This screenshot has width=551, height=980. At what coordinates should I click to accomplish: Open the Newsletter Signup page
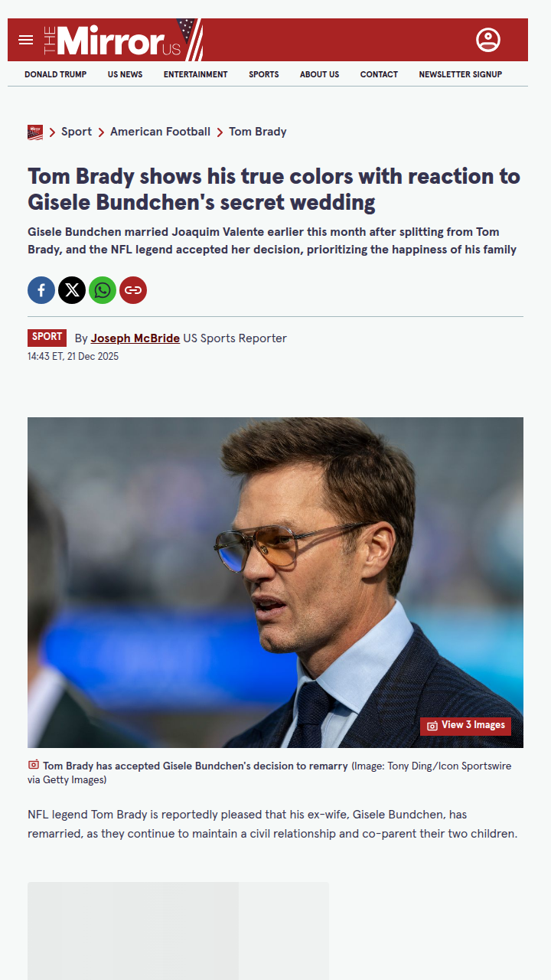(x=461, y=74)
